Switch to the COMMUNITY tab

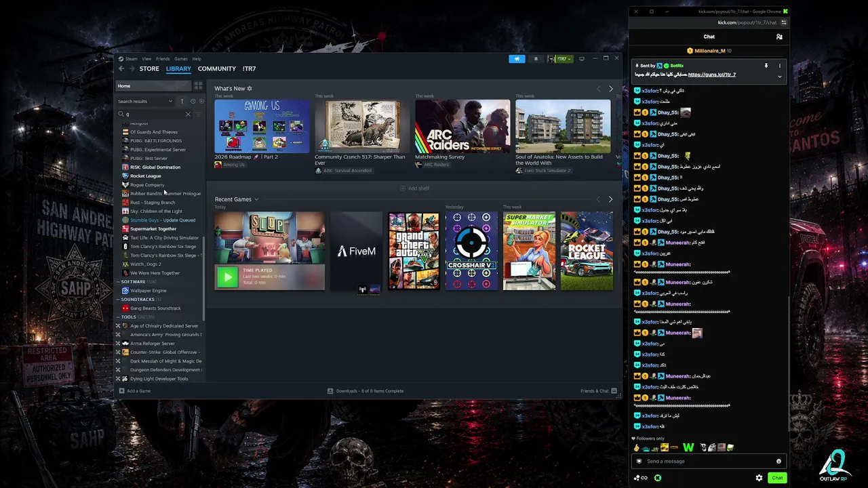tap(217, 68)
